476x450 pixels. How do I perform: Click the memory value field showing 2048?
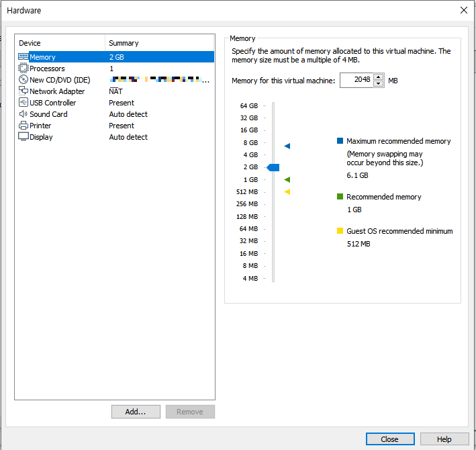tap(356, 80)
